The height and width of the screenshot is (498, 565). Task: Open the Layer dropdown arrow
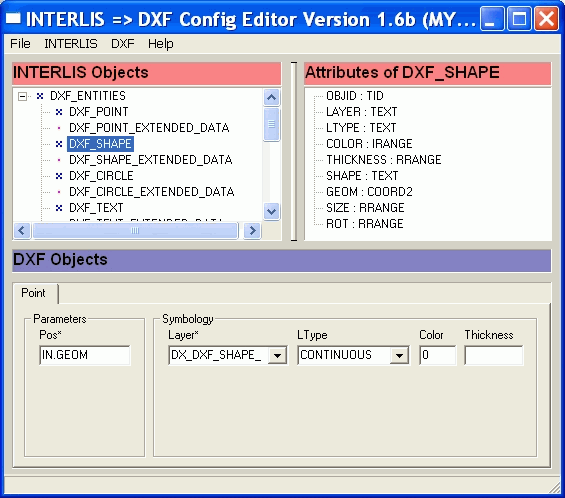(277, 356)
